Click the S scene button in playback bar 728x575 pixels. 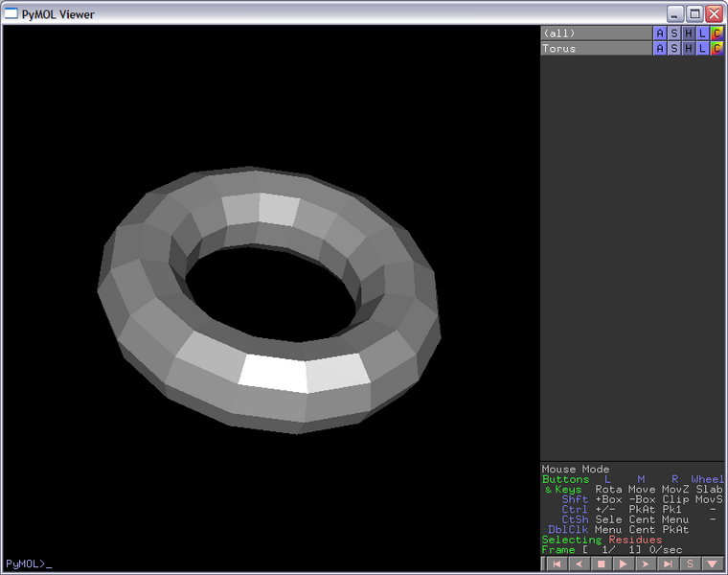[x=690, y=564]
